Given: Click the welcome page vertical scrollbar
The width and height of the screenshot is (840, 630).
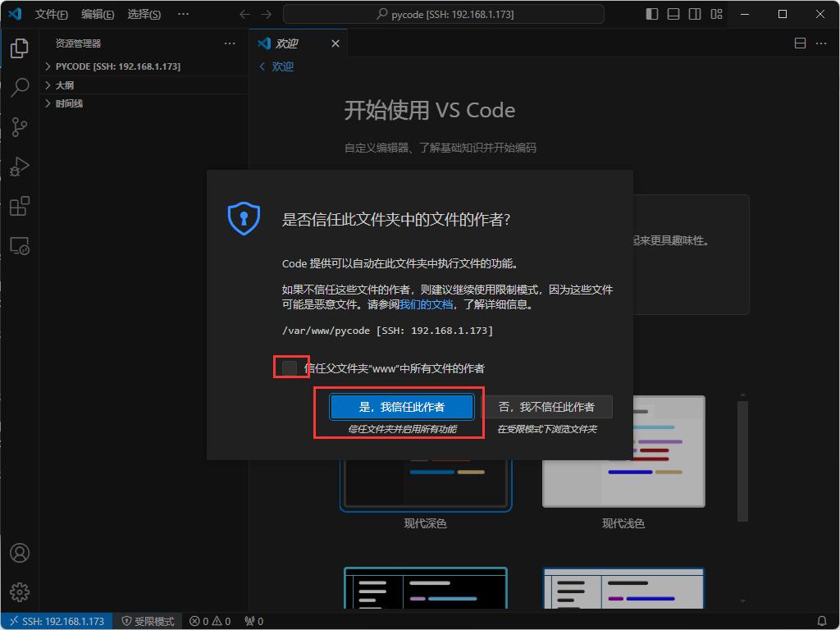Looking at the screenshot, I should point(742,459).
